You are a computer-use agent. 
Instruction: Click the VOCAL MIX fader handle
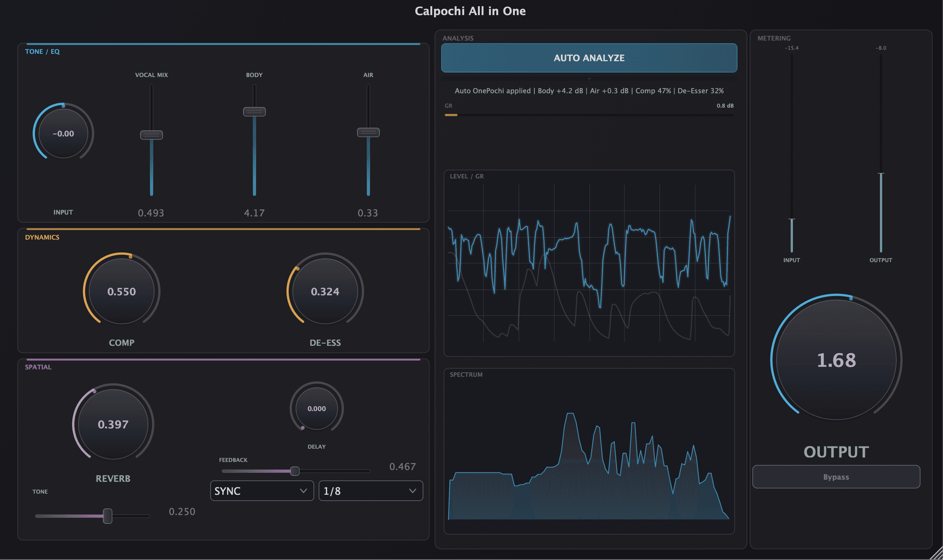click(151, 135)
